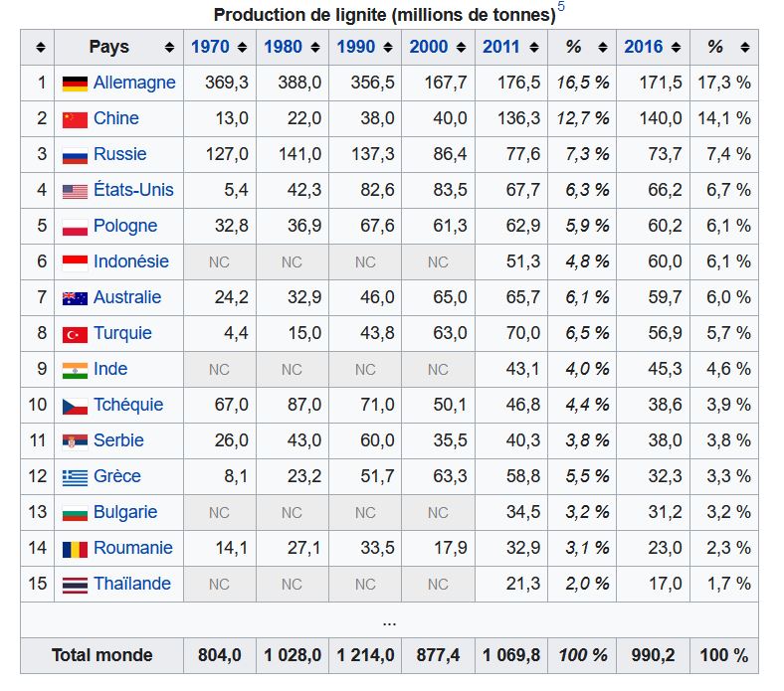Click the China flag icon

(x=75, y=119)
